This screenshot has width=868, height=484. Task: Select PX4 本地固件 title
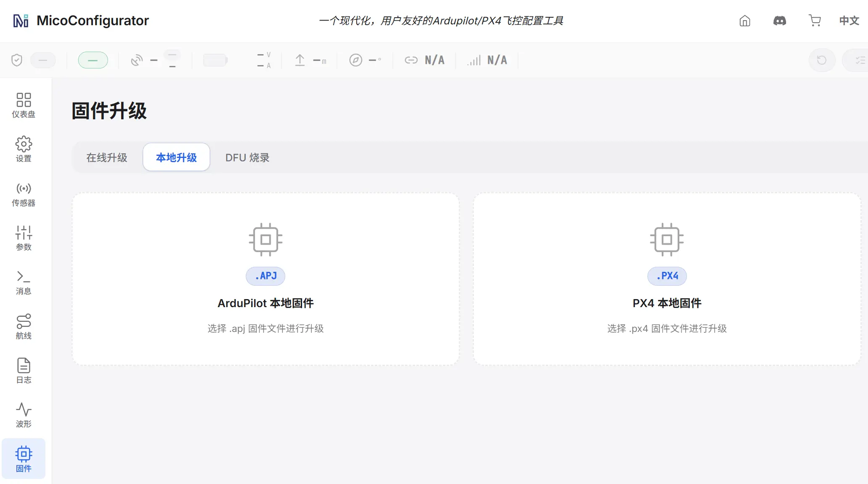667,303
